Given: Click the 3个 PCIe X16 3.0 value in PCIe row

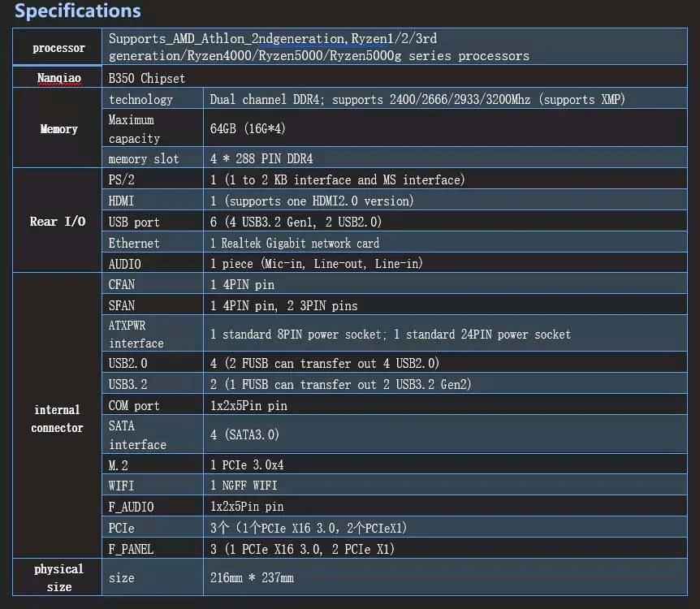Looking at the screenshot, I should [x=309, y=528].
